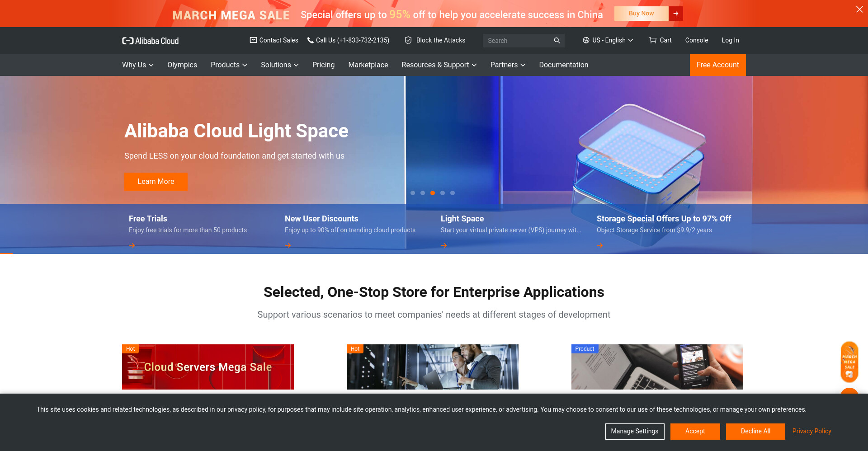Open the Cloud Servers Mega Sale card

coord(208,367)
